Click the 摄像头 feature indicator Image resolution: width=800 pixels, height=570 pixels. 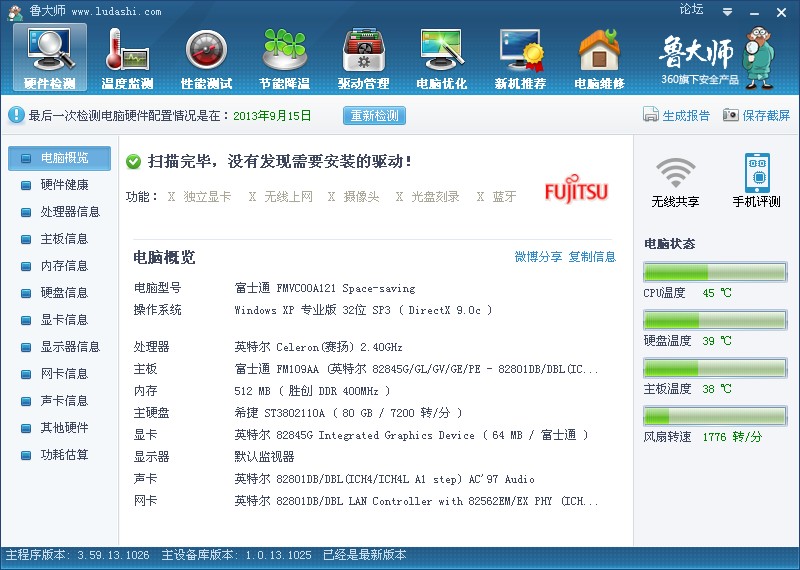coord(354,196)
